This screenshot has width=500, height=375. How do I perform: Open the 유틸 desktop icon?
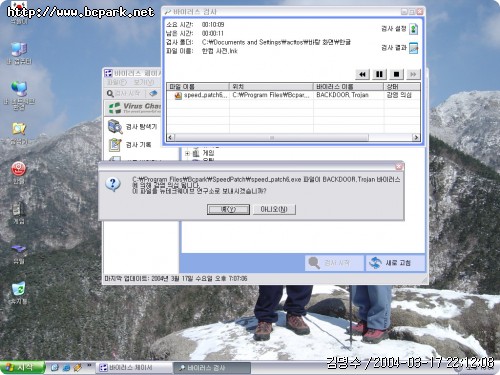[19, 254]
